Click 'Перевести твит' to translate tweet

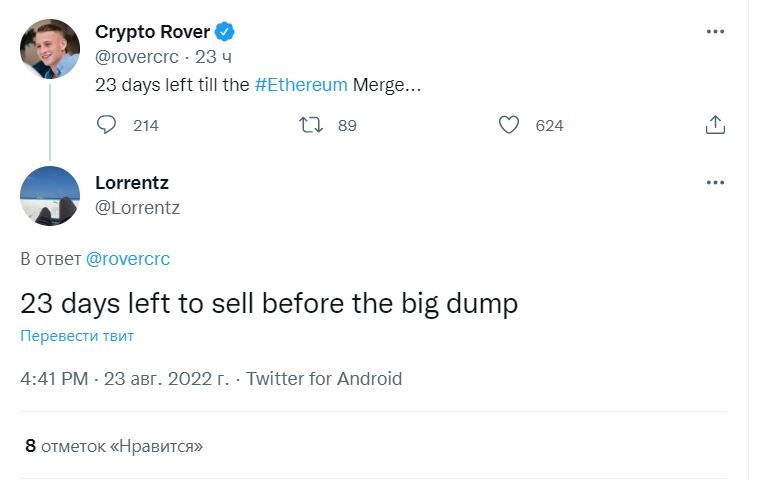pyautogui.click(x=77, y=336)
